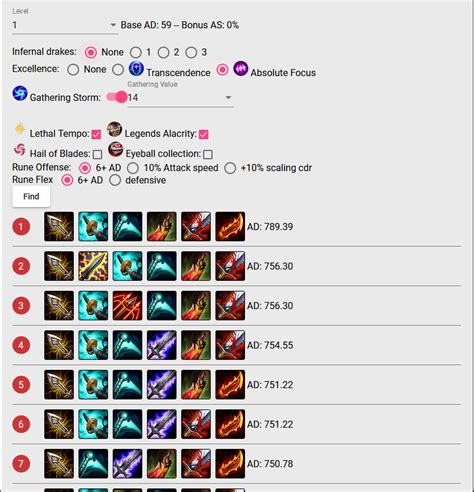
Task: Click the Transcendence rune icon
Action: click(136, 68)
